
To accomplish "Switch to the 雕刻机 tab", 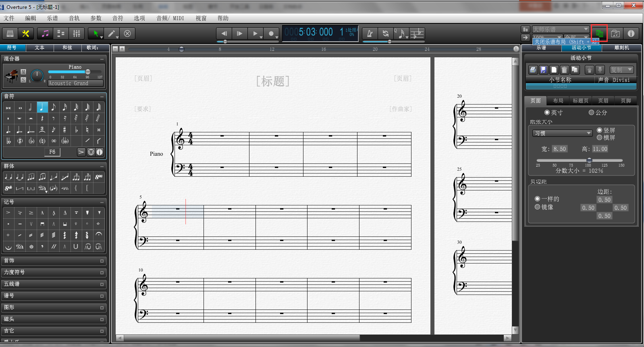I will coord(621,48).
